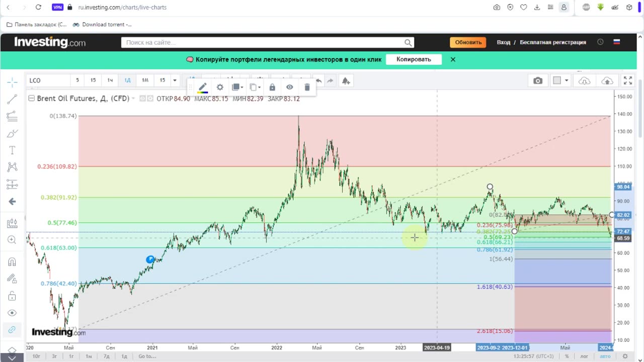Select the 10г date range

tap(36, 356)
